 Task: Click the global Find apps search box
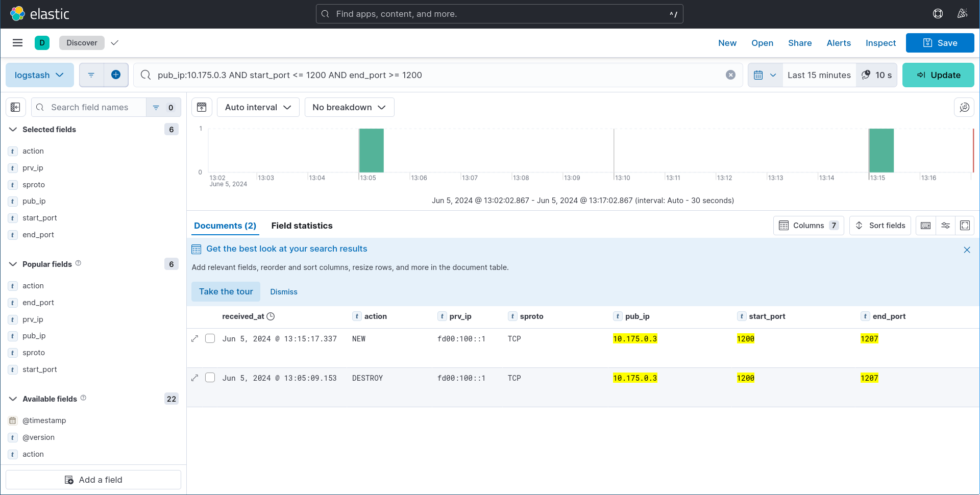pyautogui.click(x=499, y=14)
